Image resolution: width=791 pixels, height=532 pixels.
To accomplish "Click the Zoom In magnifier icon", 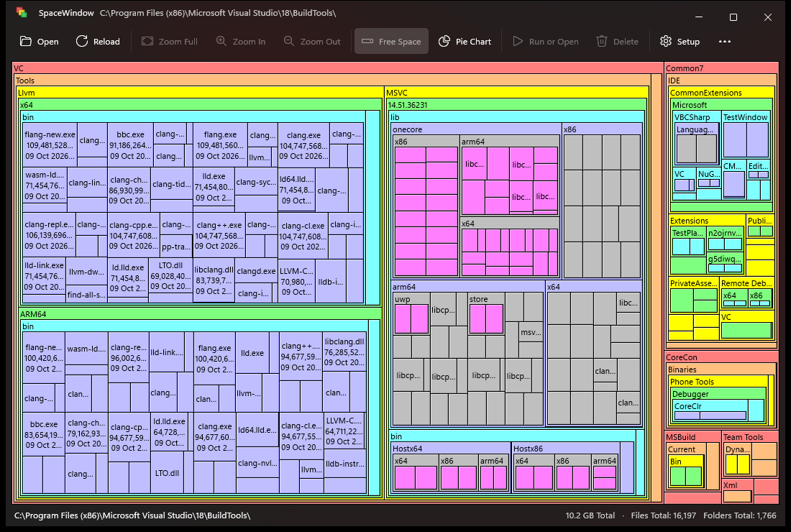I will pyautogui.click(x=221, y=42).
